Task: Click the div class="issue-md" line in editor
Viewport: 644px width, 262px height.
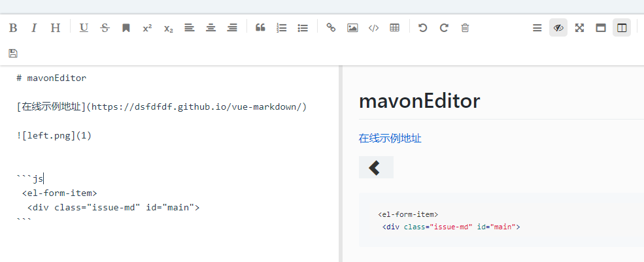Action: [113, 207]
